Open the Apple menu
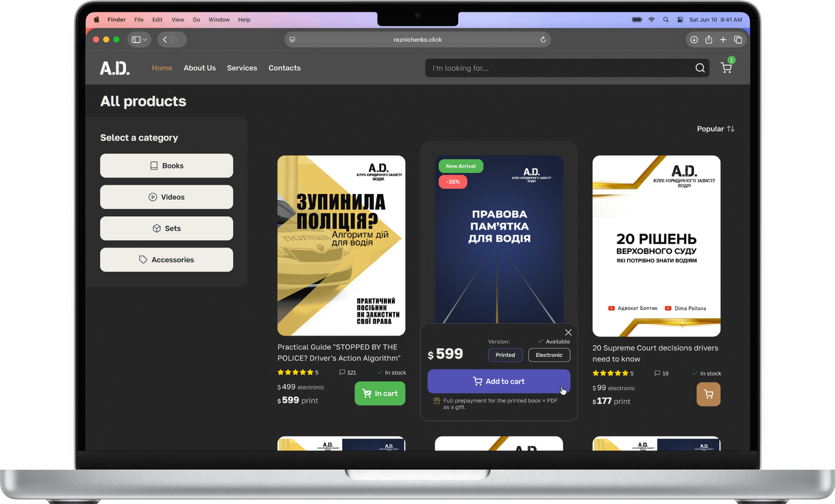This screenshot has height=504, width=835. click(96, 20)
